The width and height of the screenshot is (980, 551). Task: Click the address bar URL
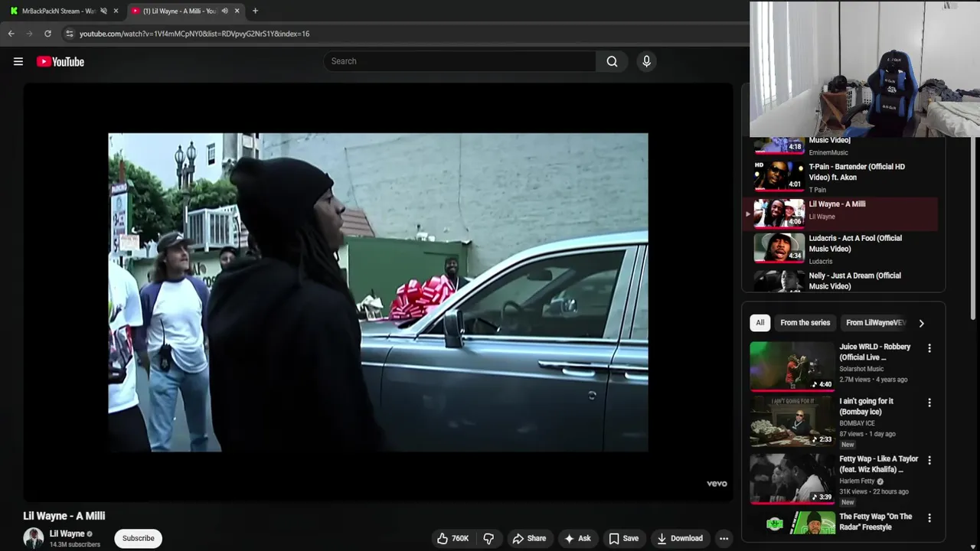(194, 34)
